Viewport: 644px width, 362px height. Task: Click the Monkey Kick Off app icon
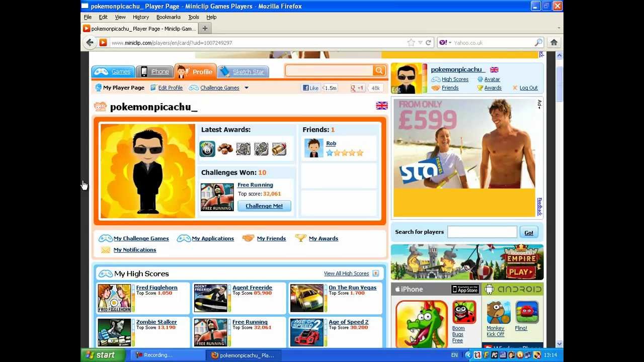[499, 312]
